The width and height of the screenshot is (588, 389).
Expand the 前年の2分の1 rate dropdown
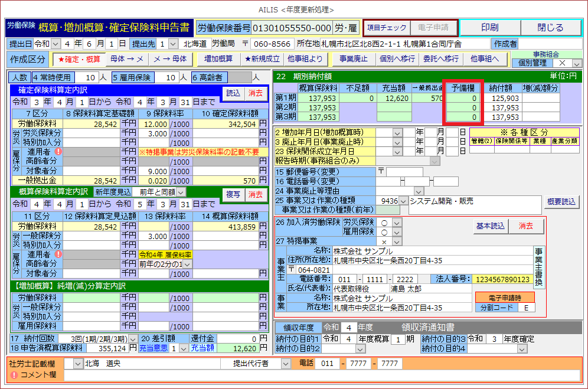[x=188, y=264]
